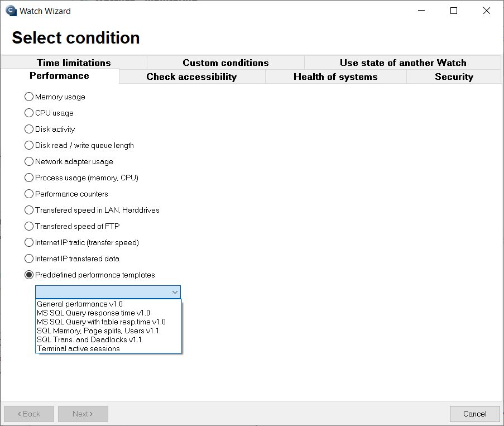Open the Check accessibility tab
The height and width of the screenshot is (426, 504).
(191, 76)
